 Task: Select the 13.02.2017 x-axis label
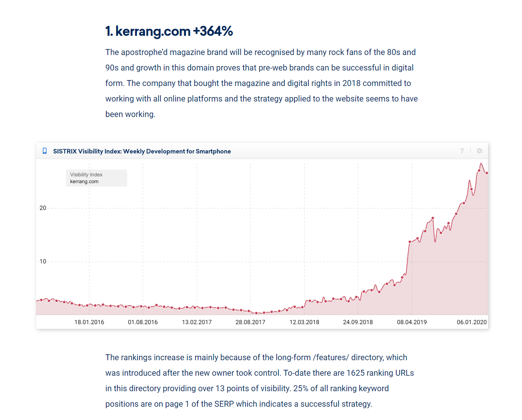(x=197, y=322)
